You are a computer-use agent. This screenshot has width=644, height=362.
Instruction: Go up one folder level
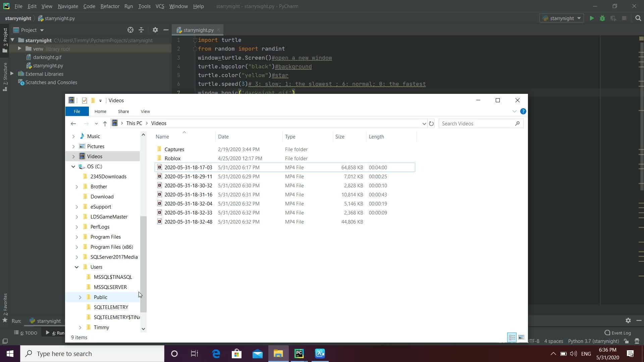click(105, 124)
